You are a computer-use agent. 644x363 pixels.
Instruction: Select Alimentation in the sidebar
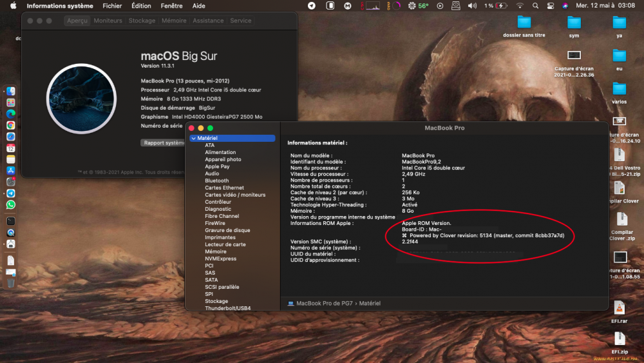tap(220, 152)
